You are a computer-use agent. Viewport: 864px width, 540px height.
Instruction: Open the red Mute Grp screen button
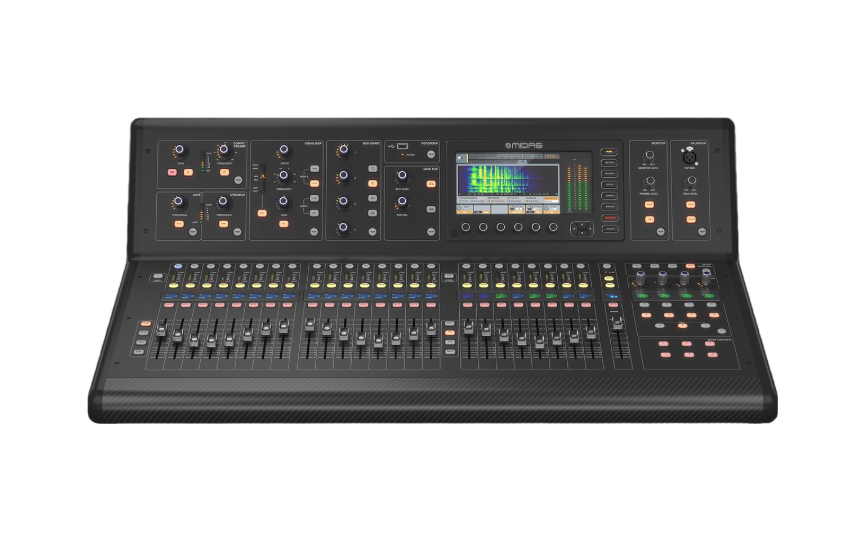point(609,218)
